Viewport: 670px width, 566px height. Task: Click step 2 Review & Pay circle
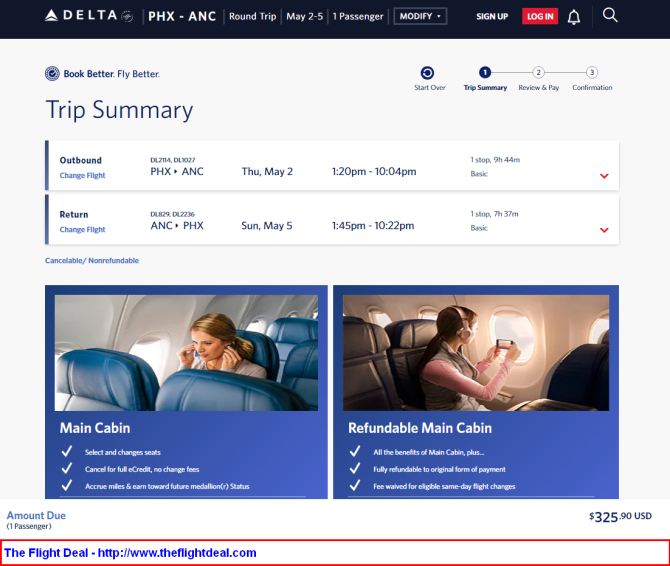coord(538,72)
